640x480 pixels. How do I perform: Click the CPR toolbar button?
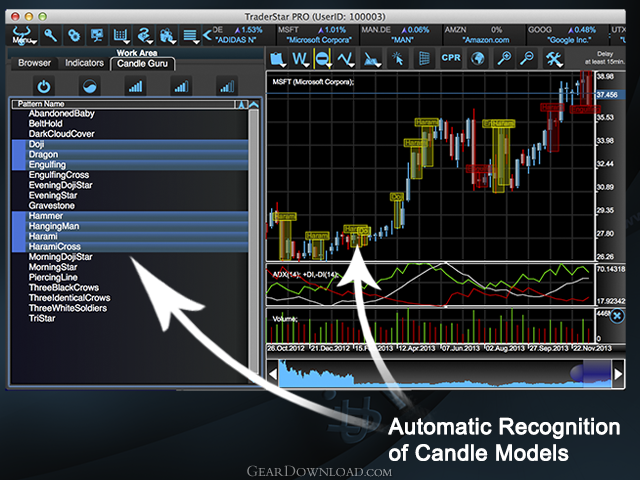pyautogui.click(x=451, y=58)
